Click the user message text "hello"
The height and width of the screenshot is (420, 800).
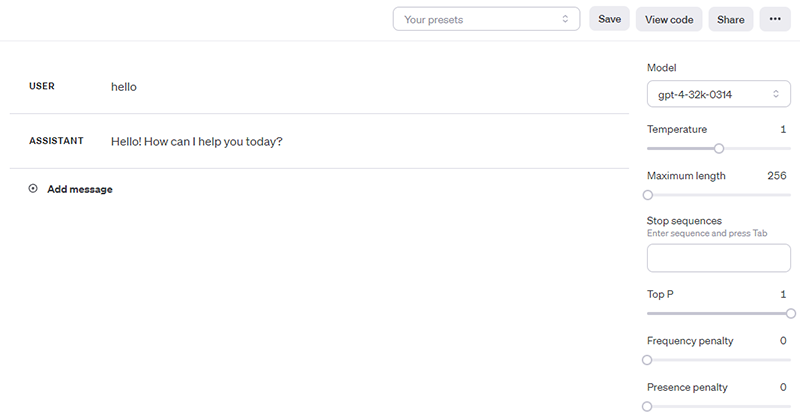tap(124, 87)
